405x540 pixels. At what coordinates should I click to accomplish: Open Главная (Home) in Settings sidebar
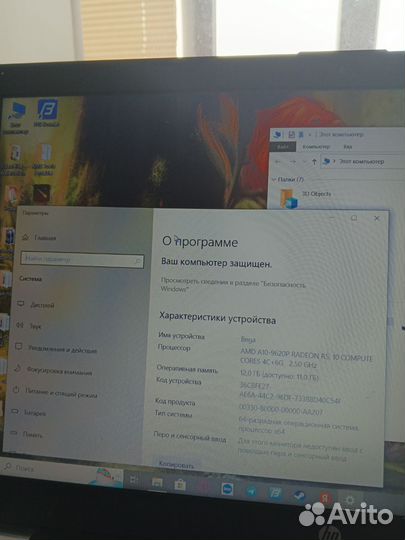[x=39, y=238]
